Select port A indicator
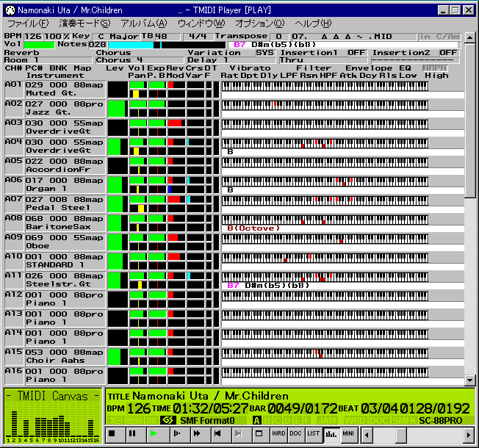 click(256, 421)
